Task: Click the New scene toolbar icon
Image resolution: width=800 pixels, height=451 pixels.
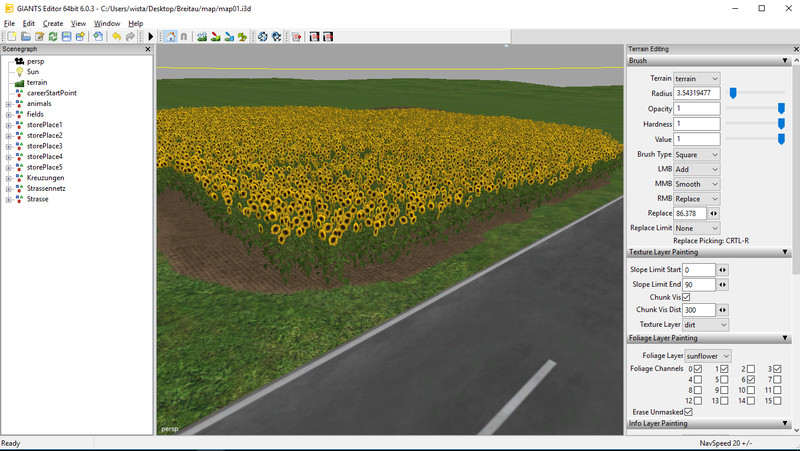Action: 11,37
